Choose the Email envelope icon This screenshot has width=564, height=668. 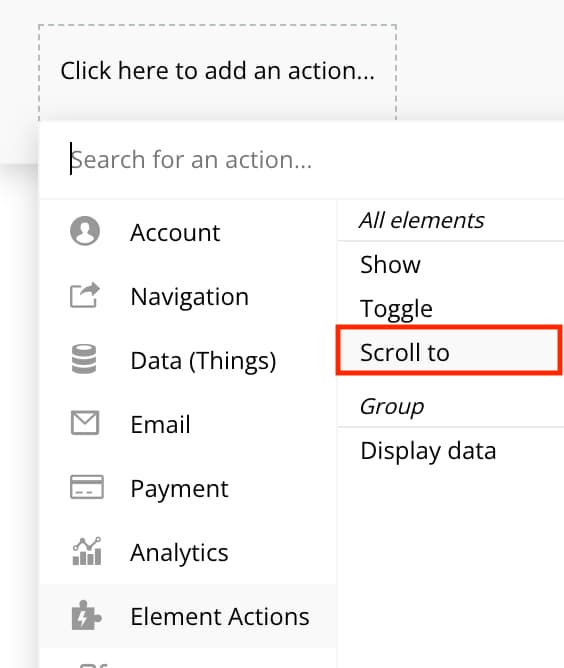coord(85,423)
